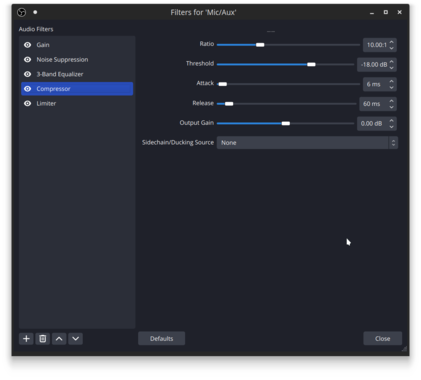Viewport: 421px width, 380px height.
Task: Toggle the Limiter filter eye icon
Action: (28, 103)
